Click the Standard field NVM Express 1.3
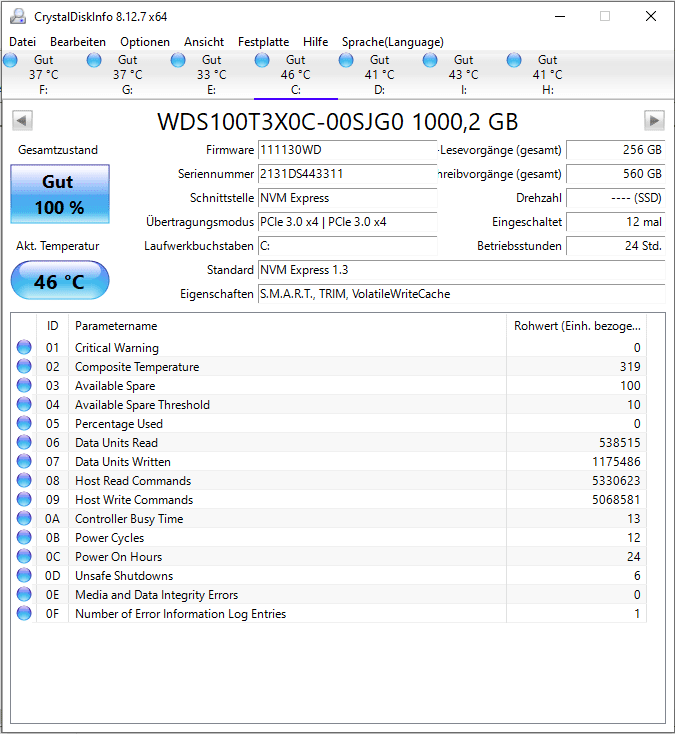675x734 pixels. [x=462, y=270]
